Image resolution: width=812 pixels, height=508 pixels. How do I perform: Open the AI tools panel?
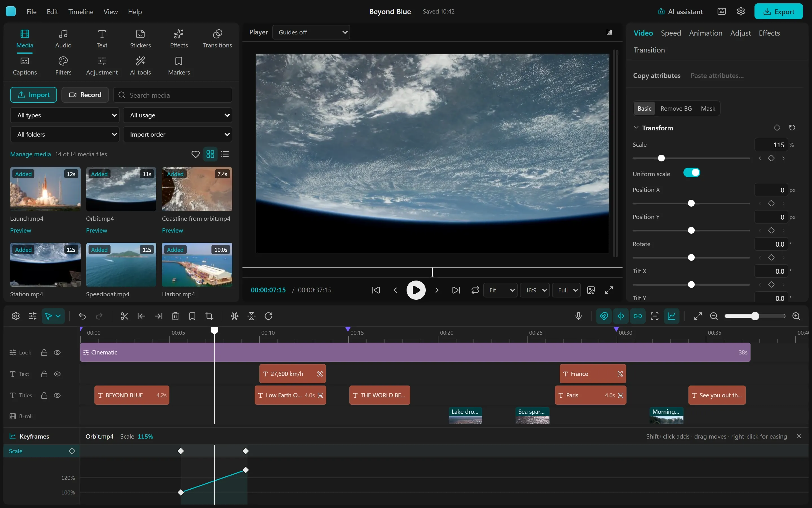(x=140, y=66)
